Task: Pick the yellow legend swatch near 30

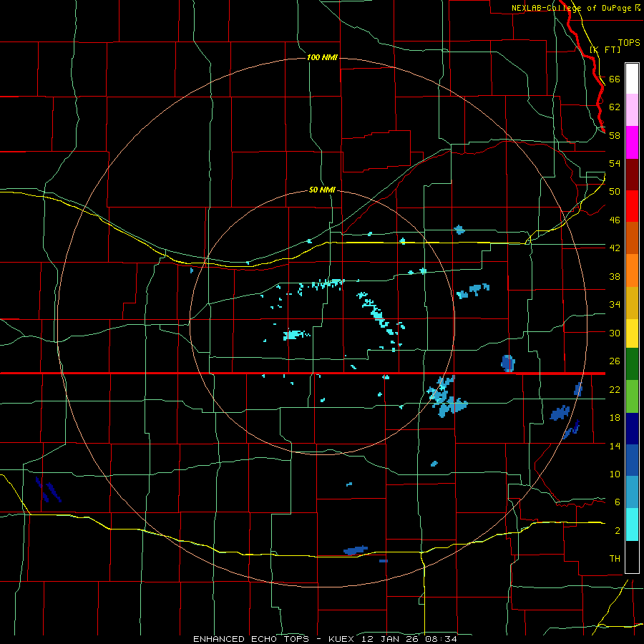Action: point(632,333)
